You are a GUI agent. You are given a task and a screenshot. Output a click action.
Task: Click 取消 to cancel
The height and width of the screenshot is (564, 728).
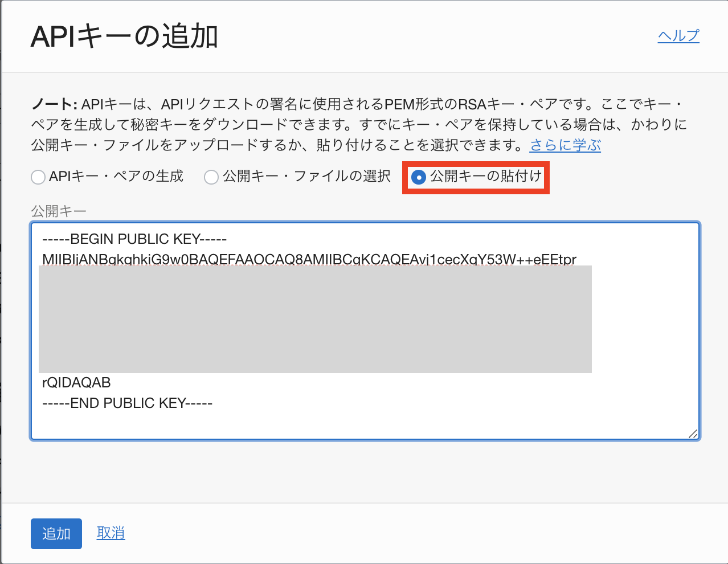111,533
